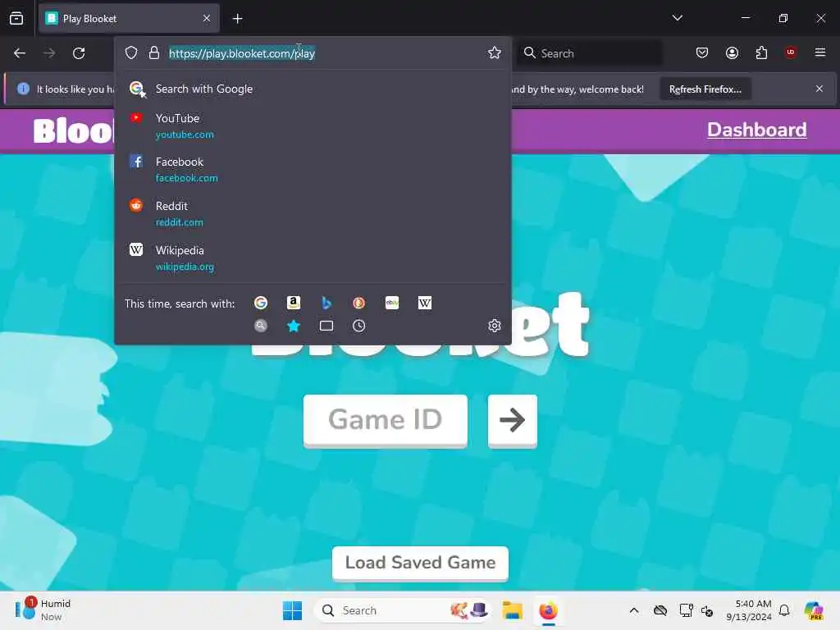Close the Play Blooket tab
This screenshot has width=840, height=630.
pyautogui.click(x=207, y=19)
